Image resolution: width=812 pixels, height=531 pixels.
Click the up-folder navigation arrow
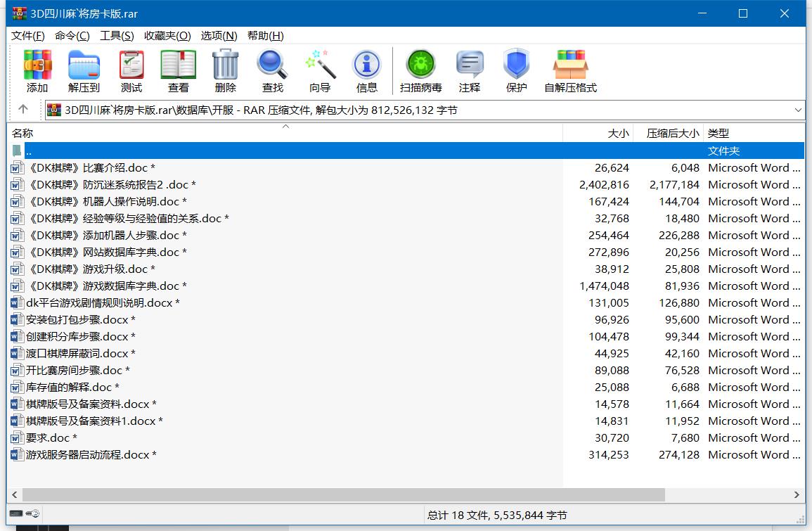click(x=22, y=110)
